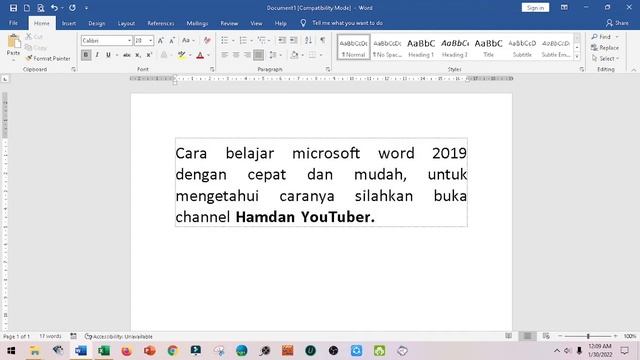This screenshot has width=640, height=360.
Task: Open the Paragraph dialog launcher
Action: click(x=328, y=69)
